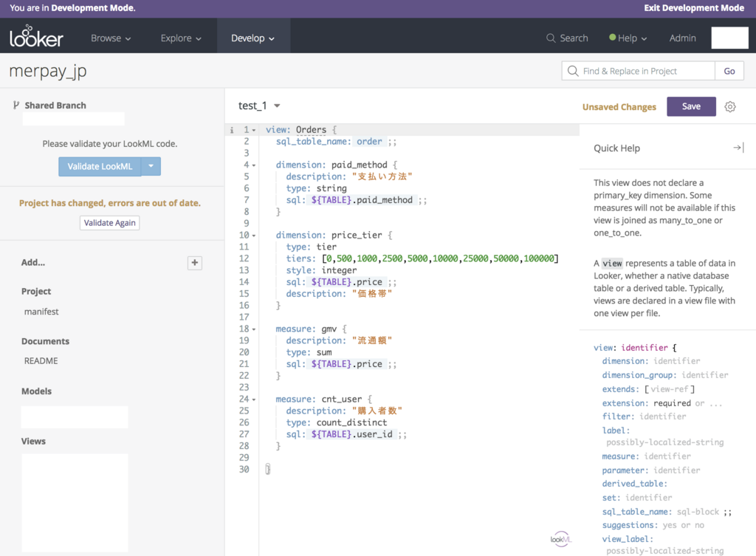Click Exit Development Mode link
Screen dimensions: 756x556
pyautogui.click(x=694, y=7)
